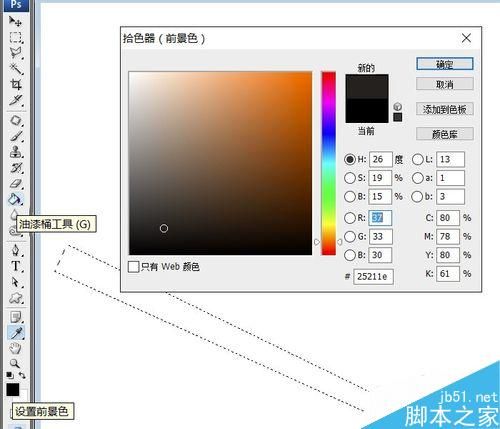
Task: Select the H hue radio button
Action: 350,159
